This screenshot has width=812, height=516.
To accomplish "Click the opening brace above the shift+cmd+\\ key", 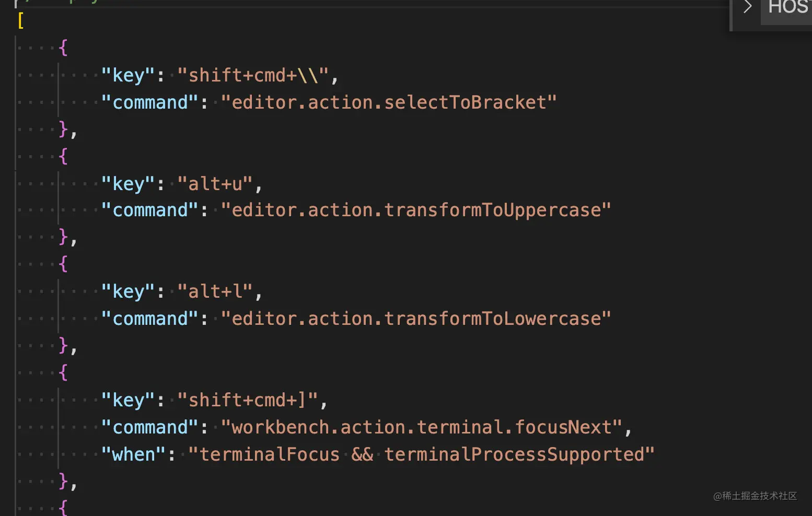I will [63, 48].
